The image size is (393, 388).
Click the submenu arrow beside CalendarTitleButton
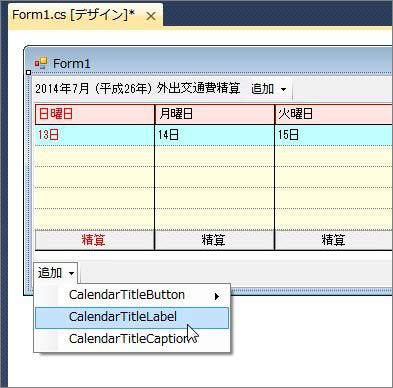click(217, 296)
